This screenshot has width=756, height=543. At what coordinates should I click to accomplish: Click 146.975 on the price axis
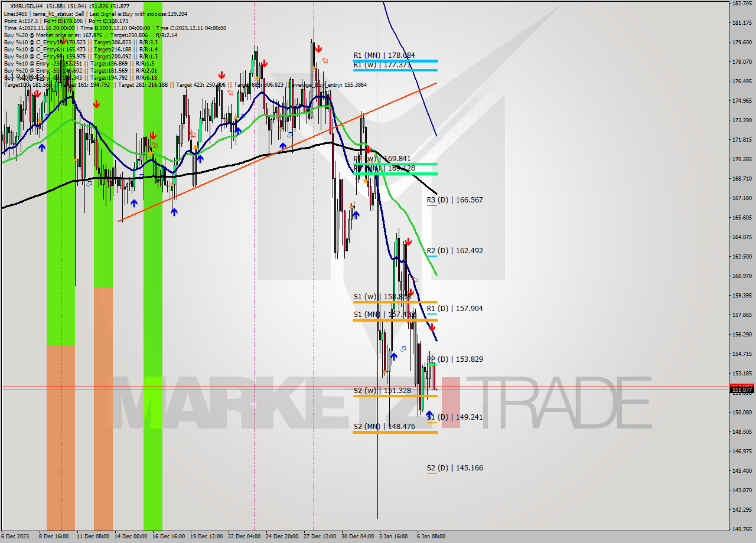point(741,452)
